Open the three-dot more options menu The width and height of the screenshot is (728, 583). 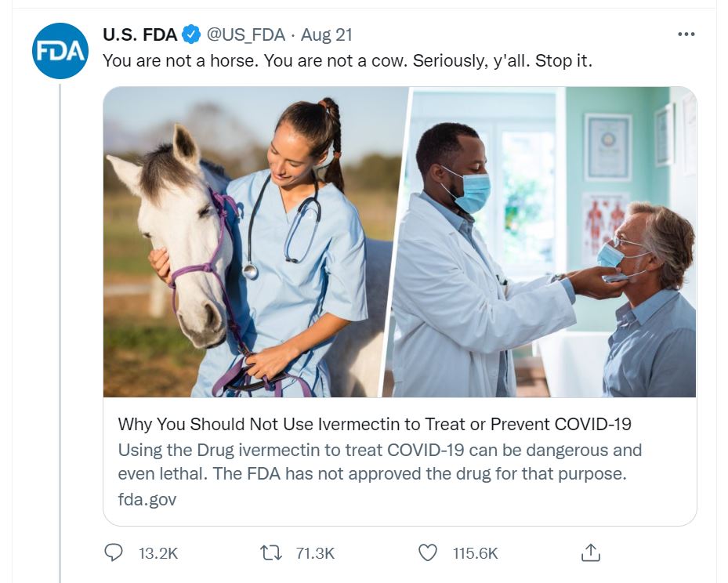[x=686, y=34]
